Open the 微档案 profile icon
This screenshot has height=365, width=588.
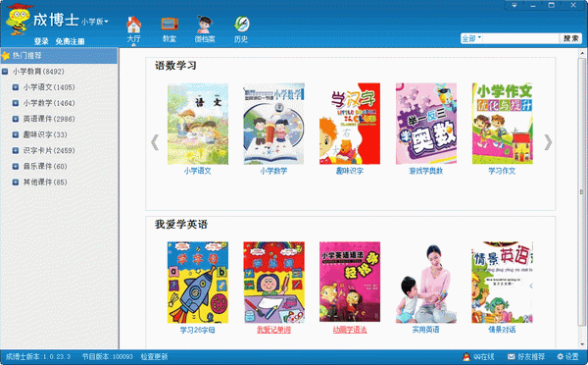pyautogui.click(x=205, y=25)
